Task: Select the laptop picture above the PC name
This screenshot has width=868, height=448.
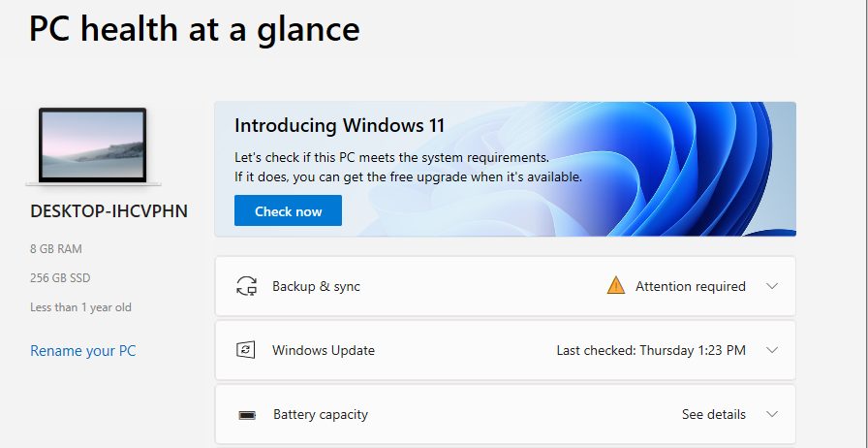Action: click(93, 146)
